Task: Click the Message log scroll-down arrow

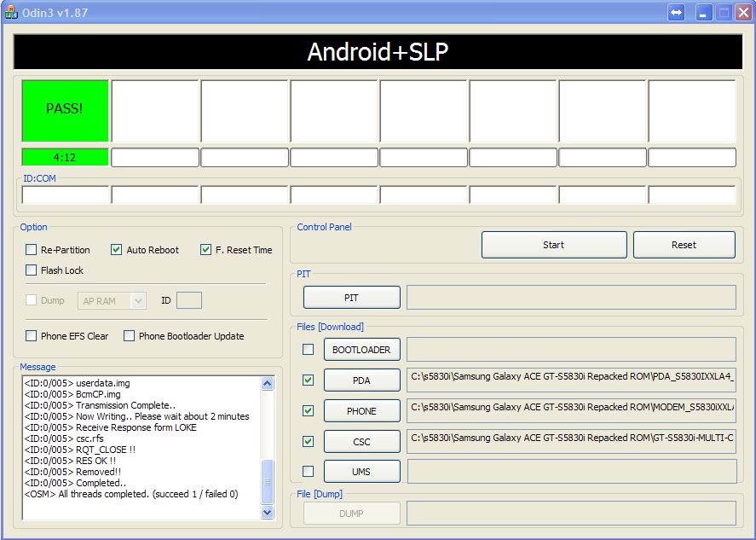Action: [x=267, y=512]
